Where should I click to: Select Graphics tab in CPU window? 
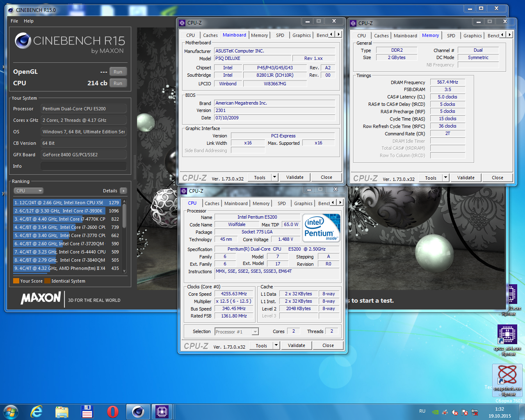pos(303,203)
